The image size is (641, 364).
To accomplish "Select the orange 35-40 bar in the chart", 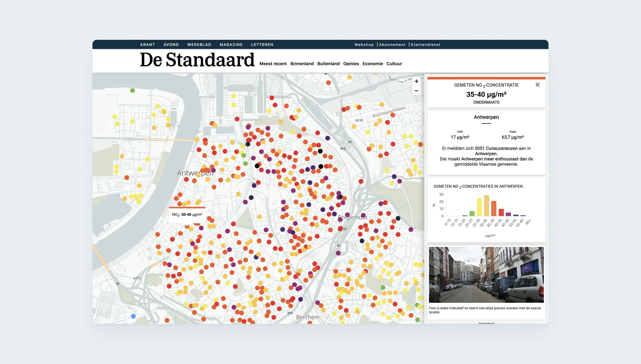I will click(x=494, y=208).
